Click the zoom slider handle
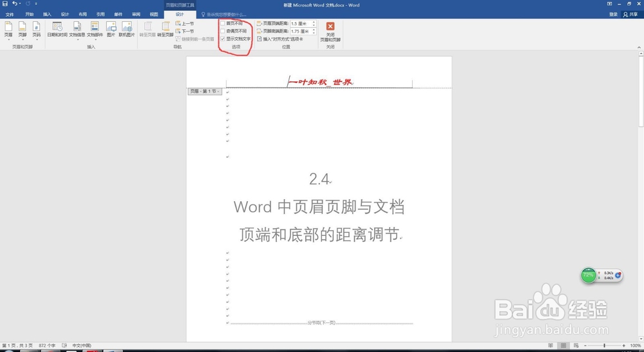Viewport: 644px width, 352px height. 604,346
